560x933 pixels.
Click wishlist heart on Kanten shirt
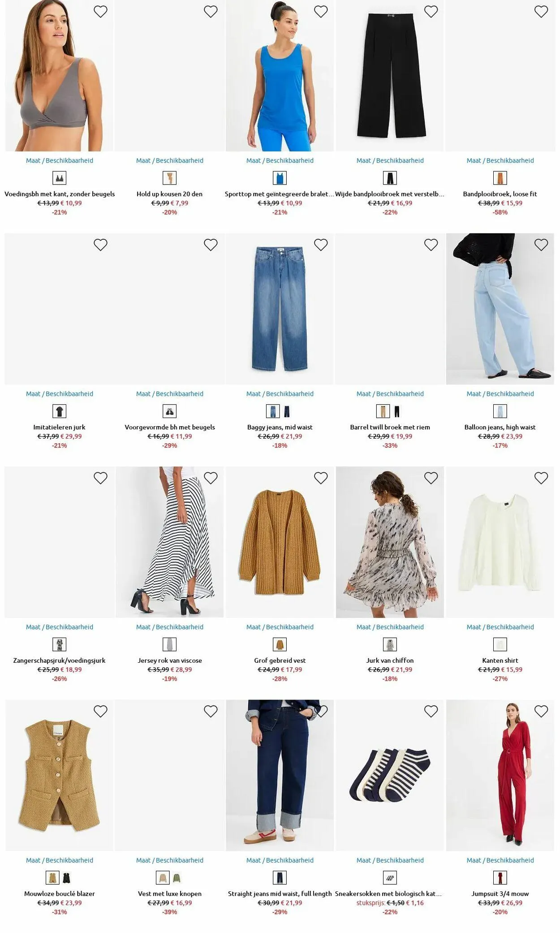[541, 478]
